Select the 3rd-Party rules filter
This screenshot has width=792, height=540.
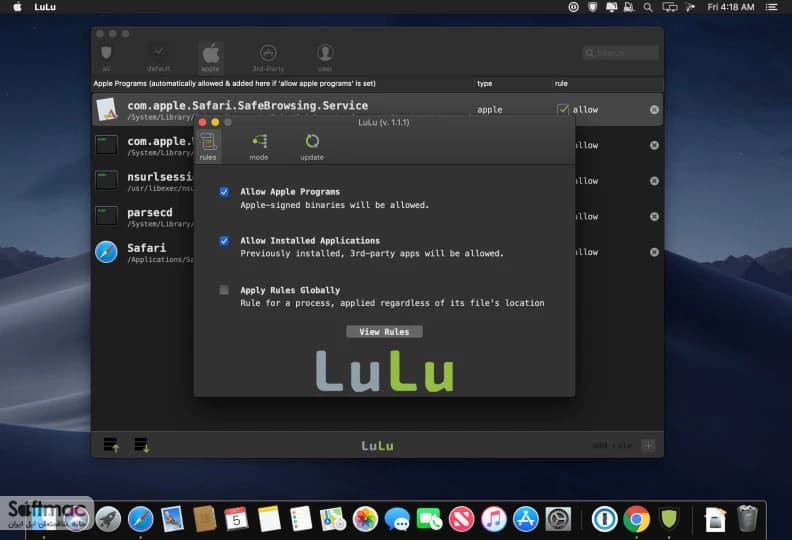[268, 58]
